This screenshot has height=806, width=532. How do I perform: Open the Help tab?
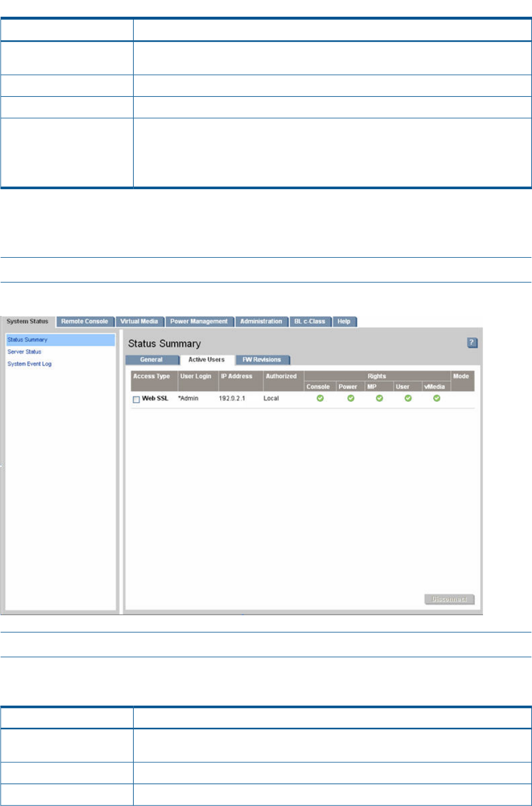[344, 321]
